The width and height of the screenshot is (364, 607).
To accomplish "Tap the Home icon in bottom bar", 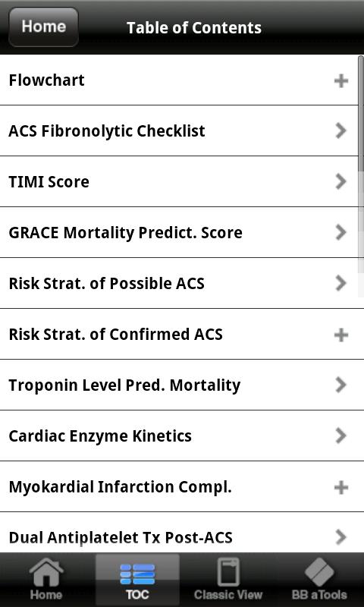I will click(x=46, y=572).
